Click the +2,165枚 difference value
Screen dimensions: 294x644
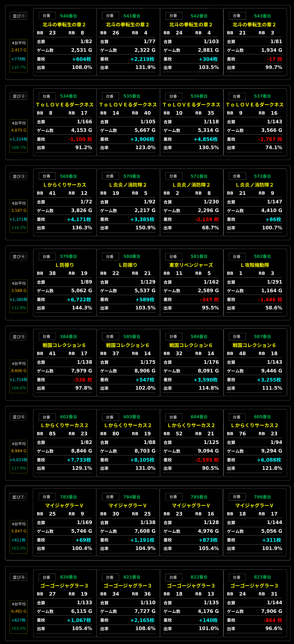coord(142,620)
